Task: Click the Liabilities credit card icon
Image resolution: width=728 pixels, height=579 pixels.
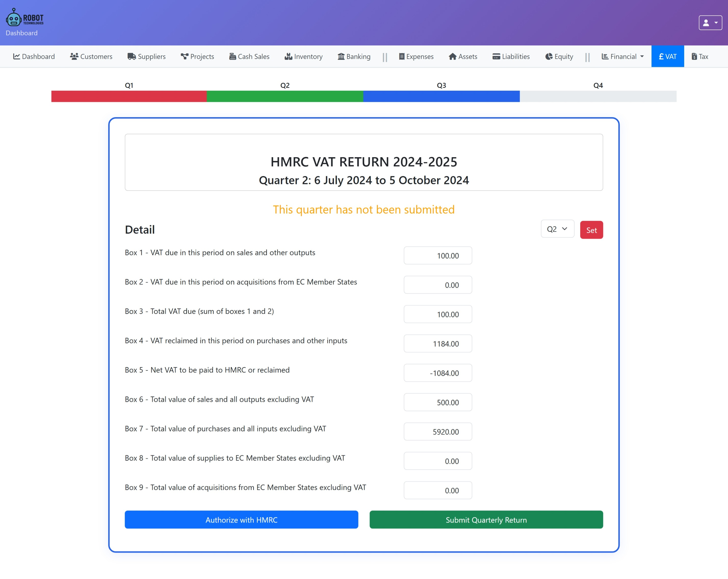Action: point(496,56)
